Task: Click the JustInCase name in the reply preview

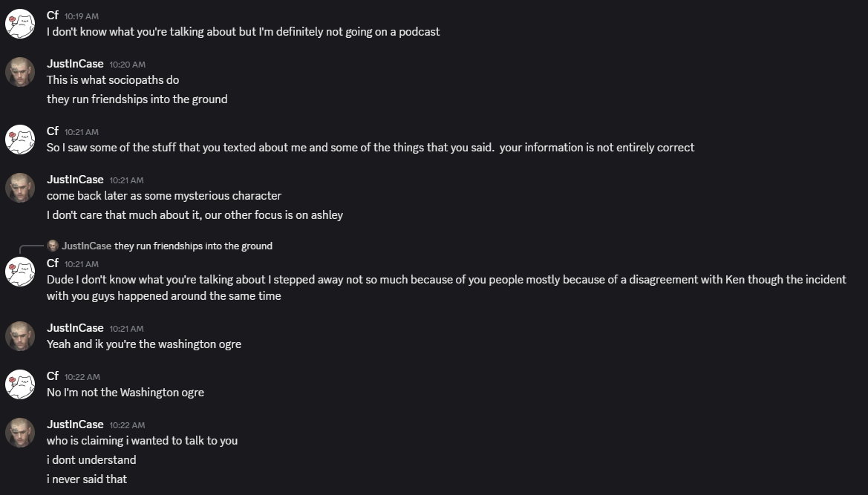Action: point(86,246)
